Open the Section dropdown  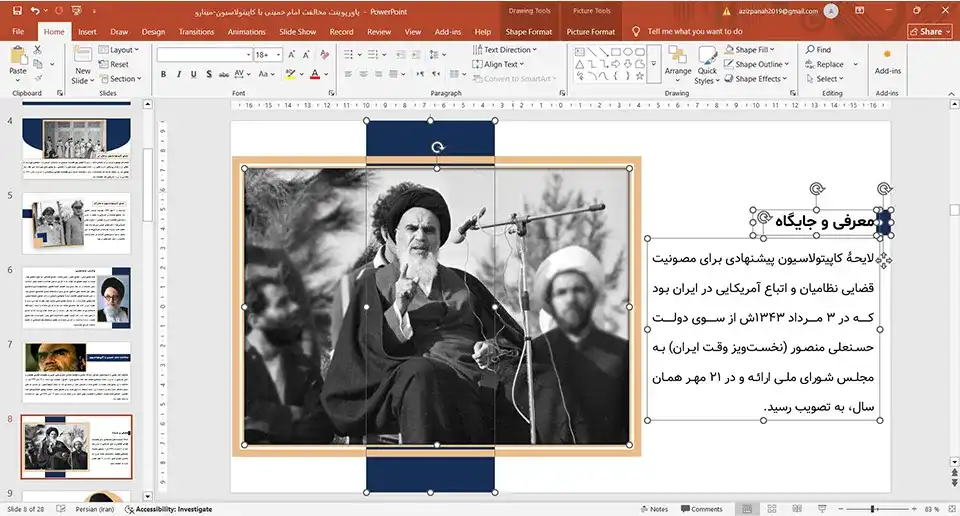pos(120,78)
